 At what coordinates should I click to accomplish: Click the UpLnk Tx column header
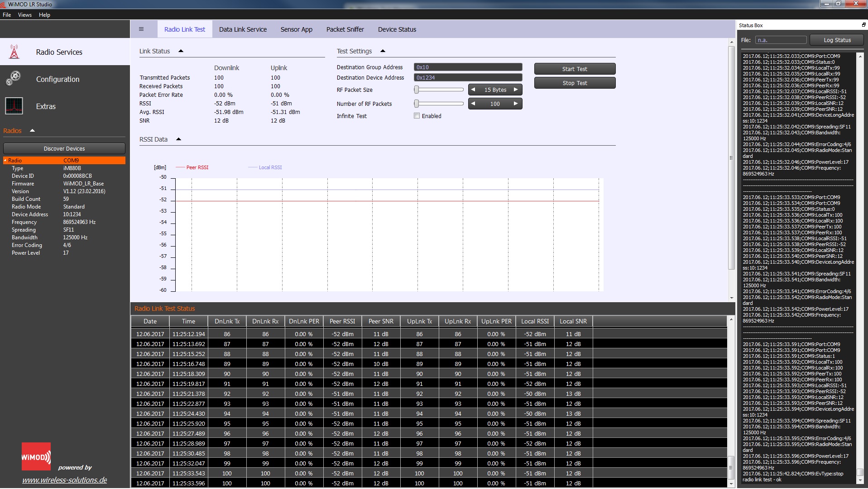coord(419,321)
